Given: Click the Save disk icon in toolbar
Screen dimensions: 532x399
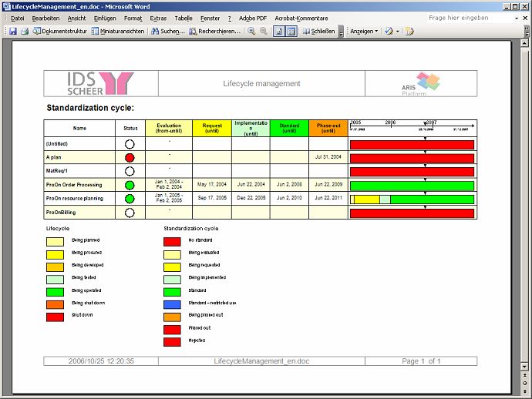Looking at the screenshot, I should [13, 32].
